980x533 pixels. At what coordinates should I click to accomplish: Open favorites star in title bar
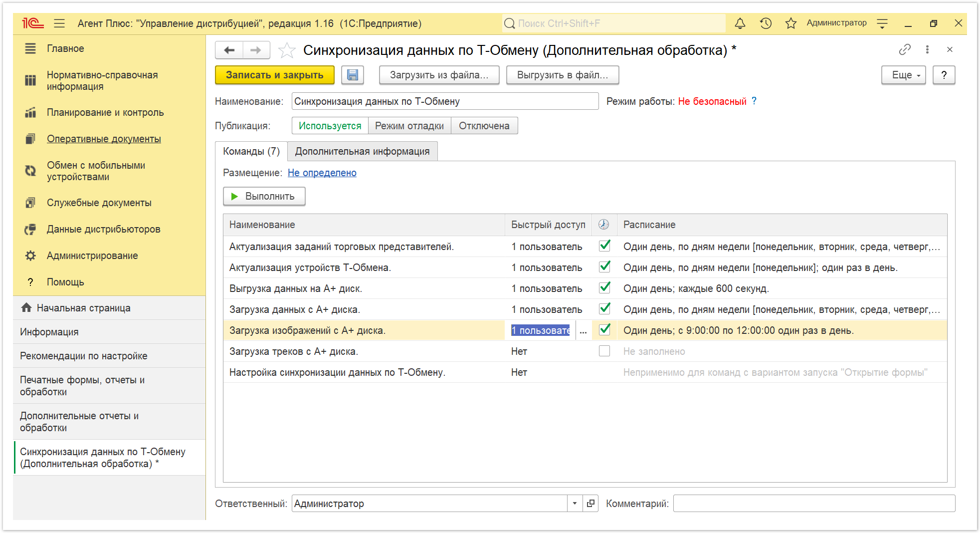(x=791, y=23)
